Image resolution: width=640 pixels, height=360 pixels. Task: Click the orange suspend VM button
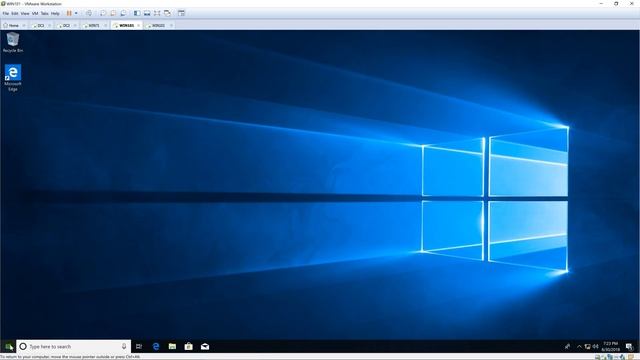pyautogui.click(x=69, y=13)
